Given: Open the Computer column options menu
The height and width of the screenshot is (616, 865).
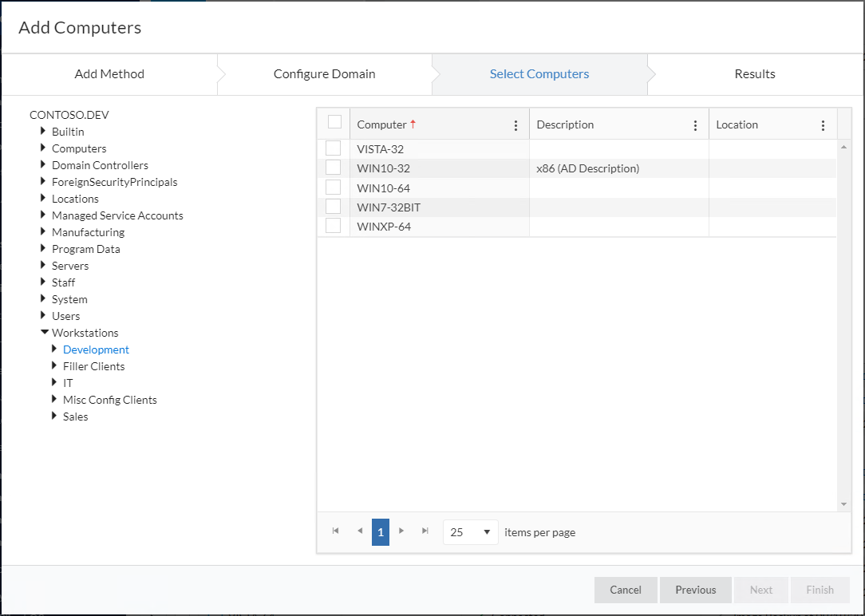Looking at the screenshot, I should tap(515, 125).
